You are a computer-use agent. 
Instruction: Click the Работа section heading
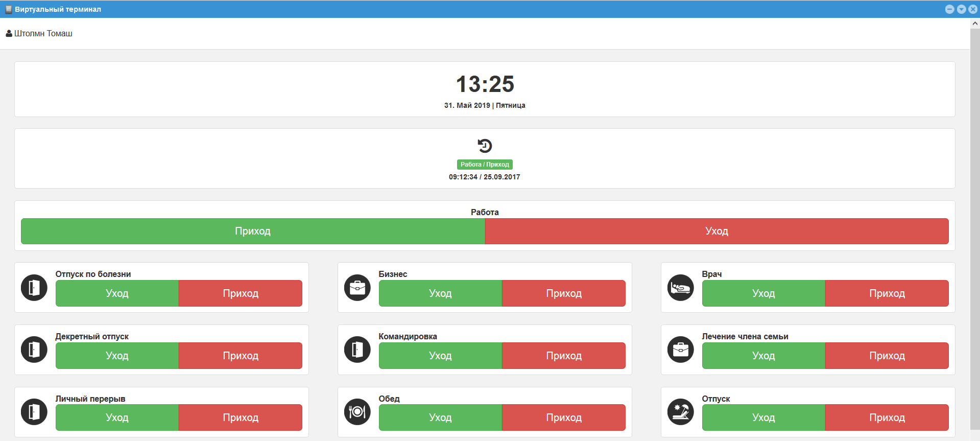[485, 212]
